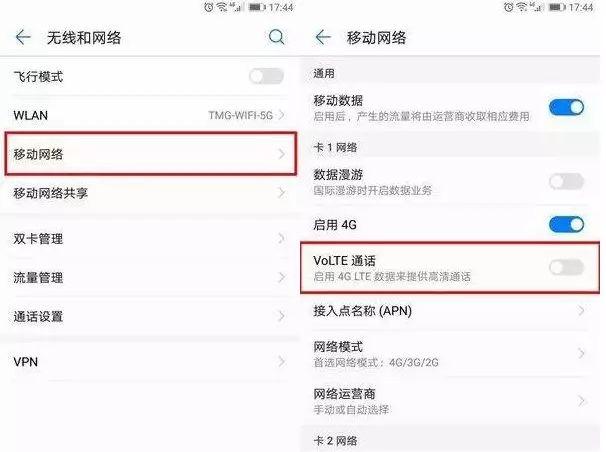Open search via magnifier icon

click(276, 37)
